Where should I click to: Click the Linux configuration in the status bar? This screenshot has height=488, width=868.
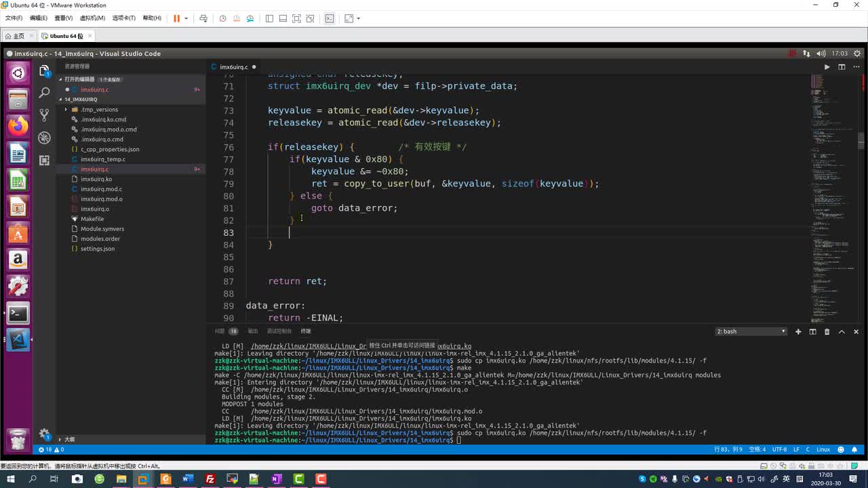coord(823,449)
